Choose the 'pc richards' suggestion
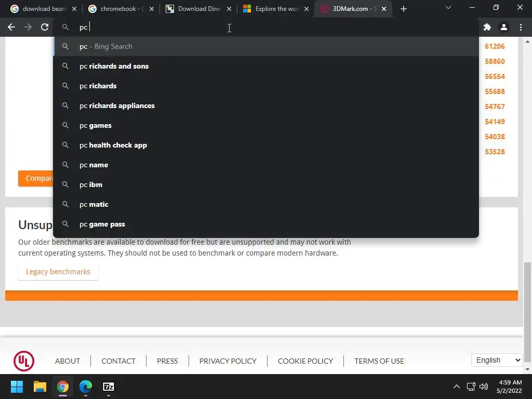Screen dimensions: 532x399 (x=266, y=86)
